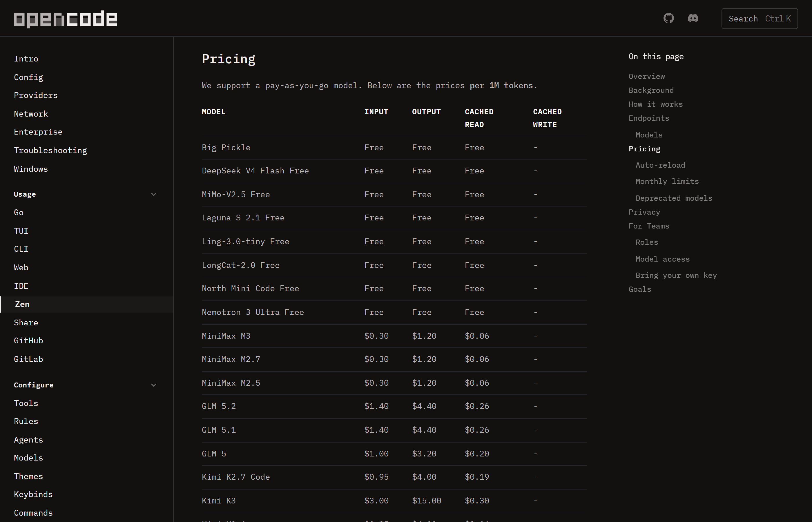Jump to Pricing in page outline
Image resolution: width=812 pixels, height=522 pixels.
[x=644, y=149]
